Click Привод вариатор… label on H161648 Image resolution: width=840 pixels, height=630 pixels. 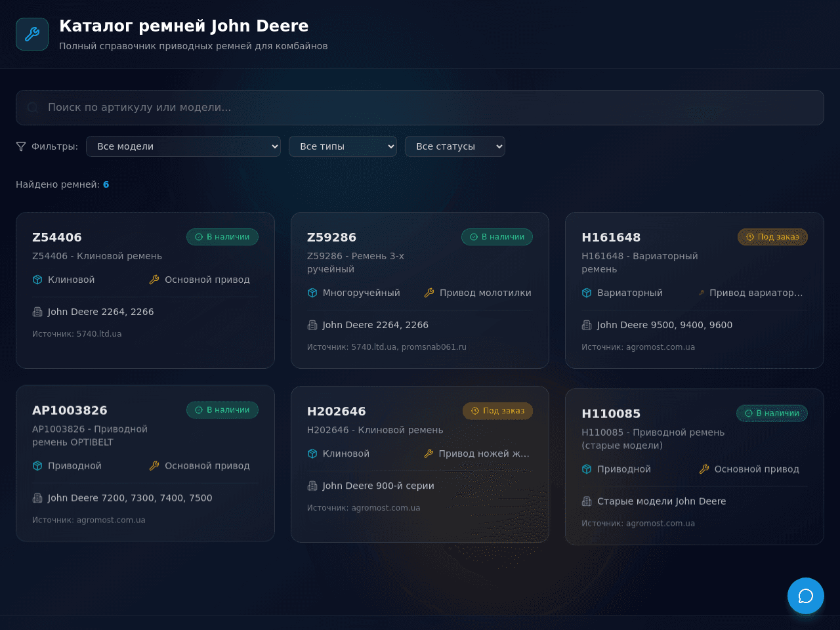756,293
